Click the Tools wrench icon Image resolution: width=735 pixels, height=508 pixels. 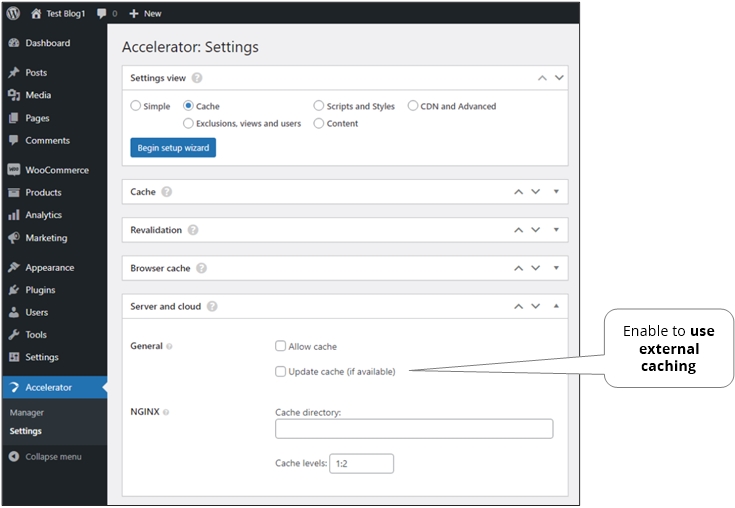14,335
